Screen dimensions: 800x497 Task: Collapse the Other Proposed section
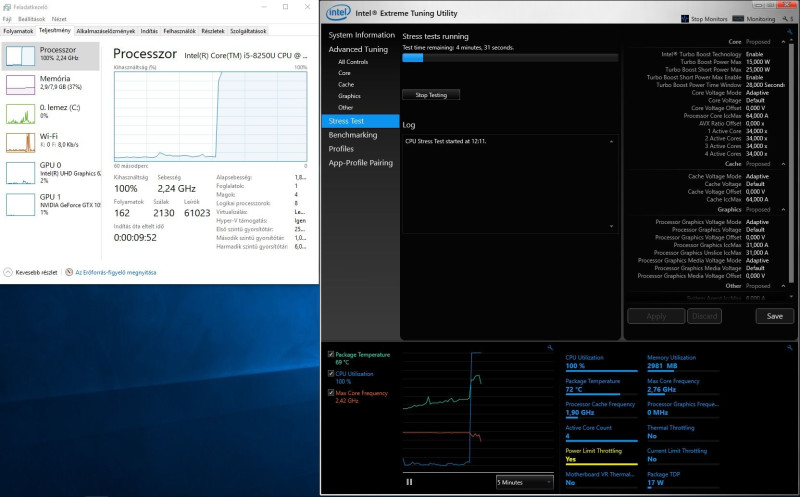783,286
